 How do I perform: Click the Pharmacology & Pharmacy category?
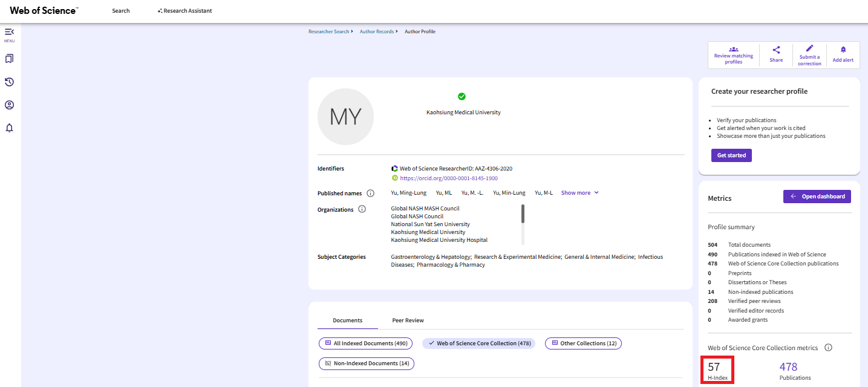click(451, 265)
